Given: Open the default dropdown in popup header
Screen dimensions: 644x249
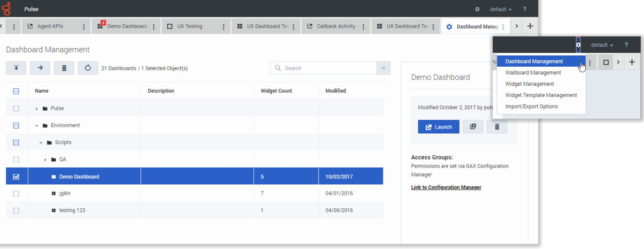Looking at the screenshot, I should tap(603, 45).
